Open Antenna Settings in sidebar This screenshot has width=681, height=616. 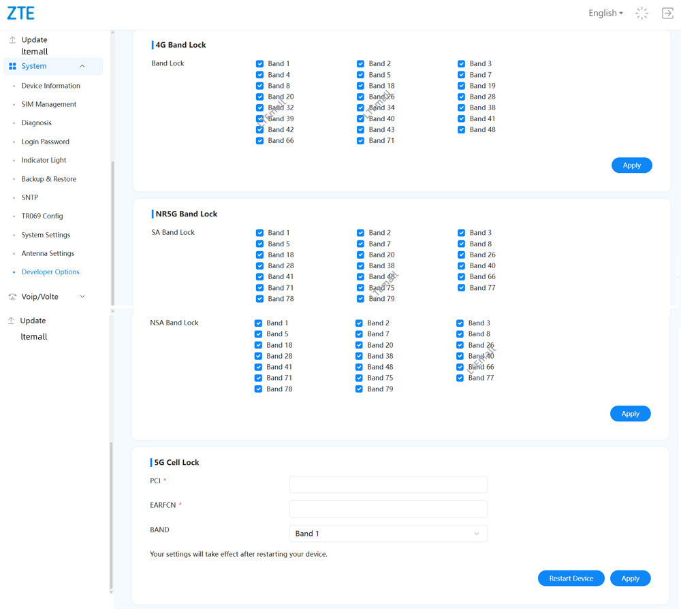click(x=48, y=253)
